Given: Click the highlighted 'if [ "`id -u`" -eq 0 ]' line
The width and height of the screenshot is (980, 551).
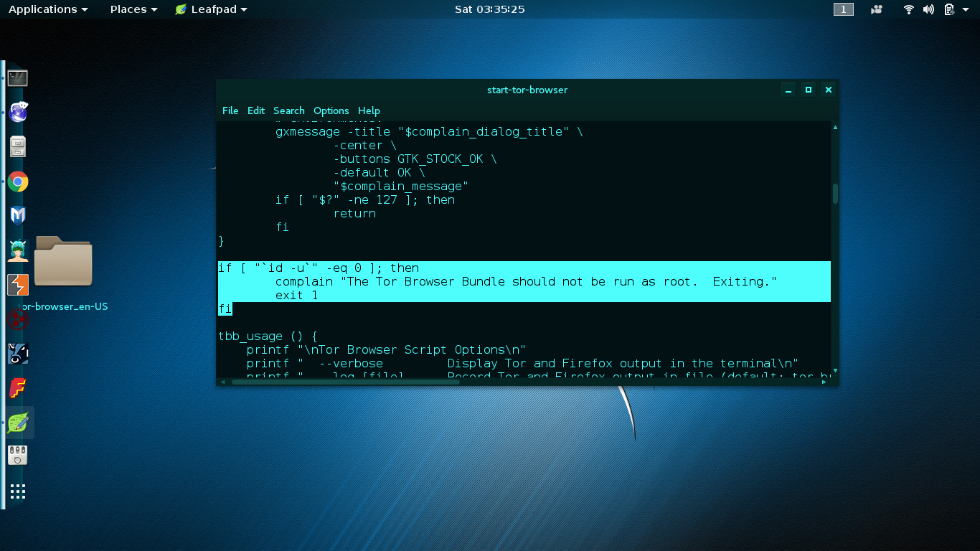Looking at the screenshot, I should [319, 268].
